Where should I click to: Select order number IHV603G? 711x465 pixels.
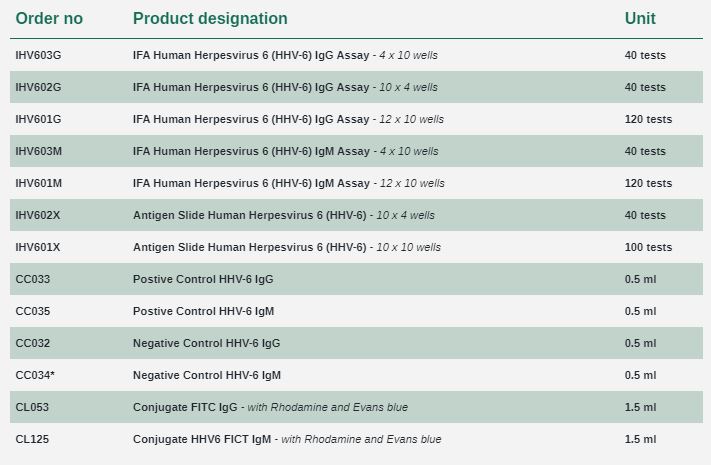pos(38,55)
